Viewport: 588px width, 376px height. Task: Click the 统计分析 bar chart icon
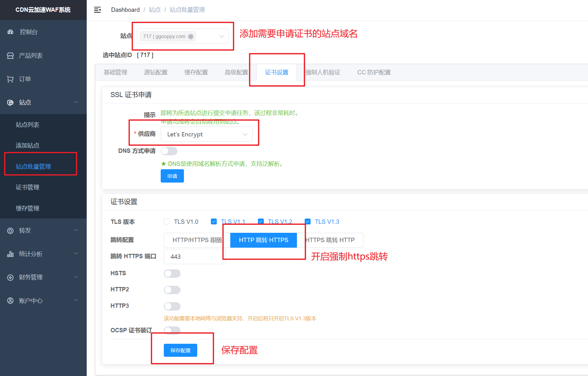(x=11, y=254)
